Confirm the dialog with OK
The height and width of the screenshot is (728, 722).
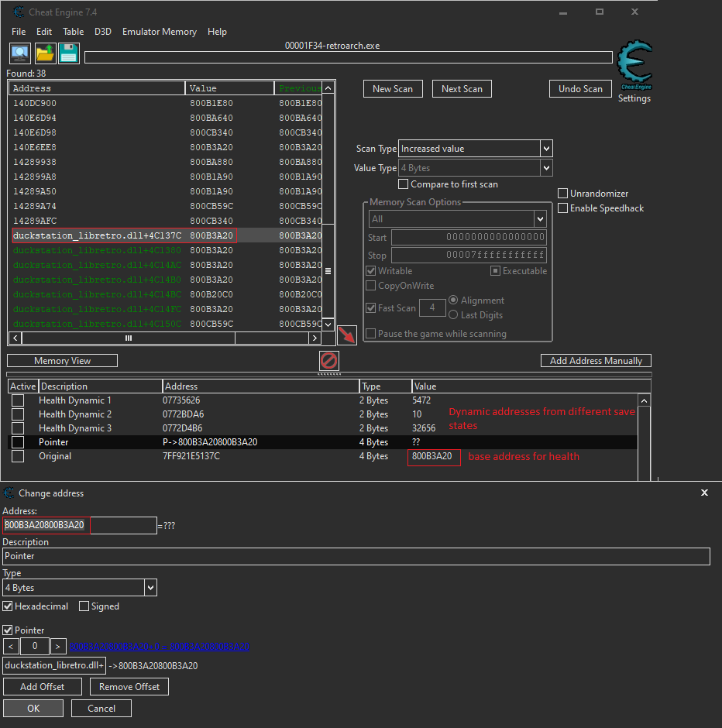[33, 709]
